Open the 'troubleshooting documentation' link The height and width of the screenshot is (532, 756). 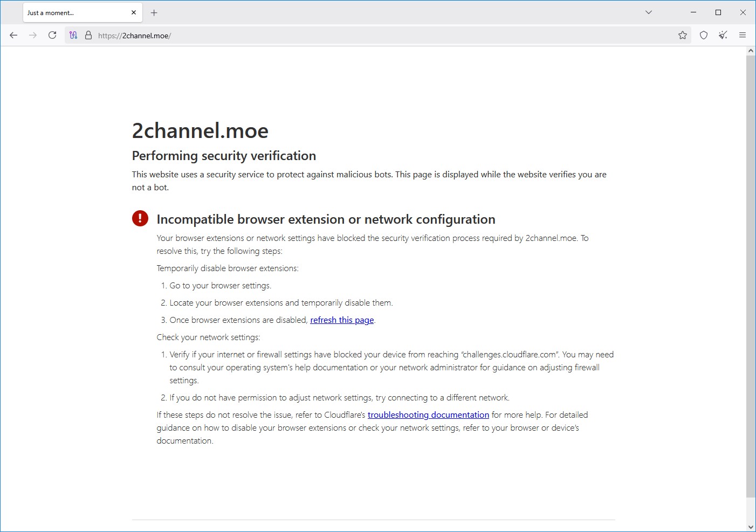(428, 415)
